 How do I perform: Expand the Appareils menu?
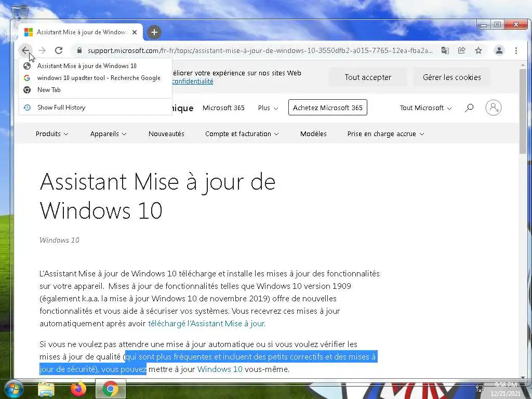(x=108, y=134)
